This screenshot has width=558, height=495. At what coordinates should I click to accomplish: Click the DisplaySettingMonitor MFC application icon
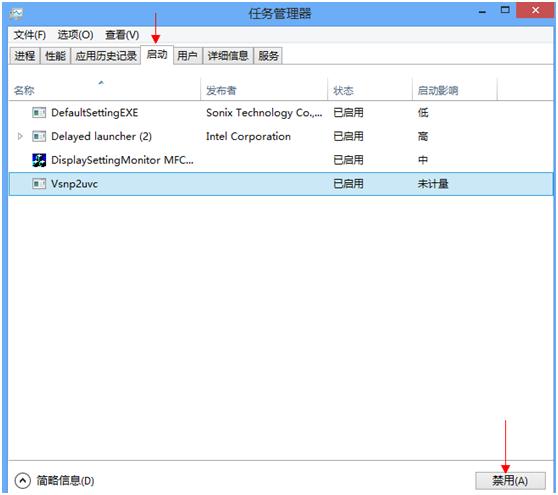coord(39,160)
